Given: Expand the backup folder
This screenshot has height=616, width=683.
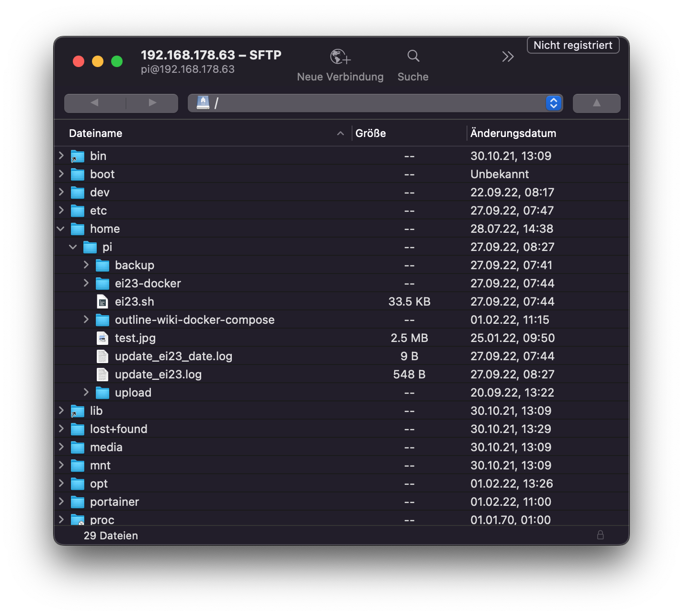Looking at the screenshot, I should (86, 265).
